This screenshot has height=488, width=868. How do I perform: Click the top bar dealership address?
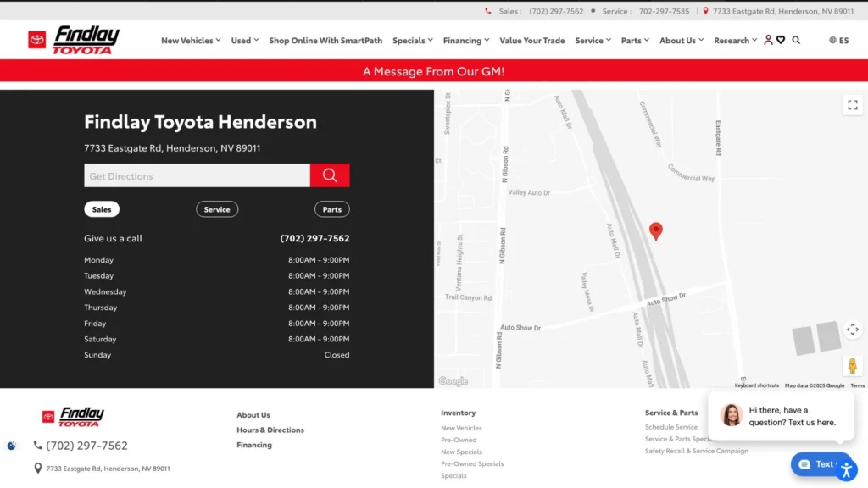click(782, 11)
